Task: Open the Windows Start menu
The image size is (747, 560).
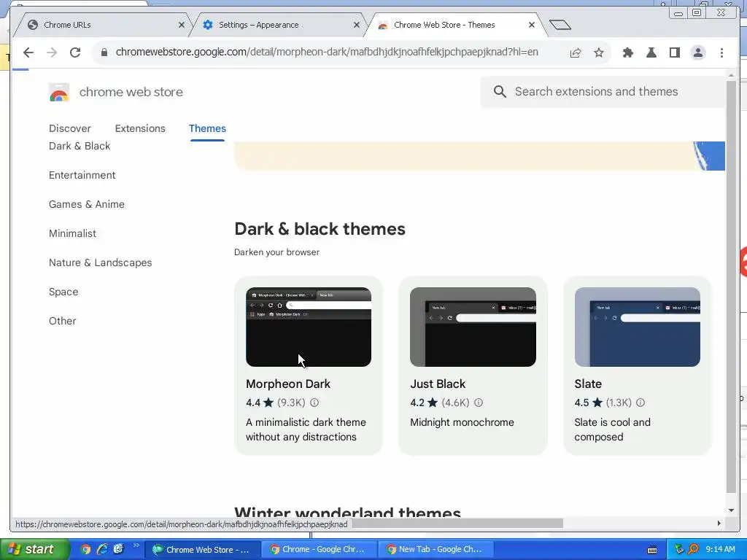Action: [x=34, y=549]
